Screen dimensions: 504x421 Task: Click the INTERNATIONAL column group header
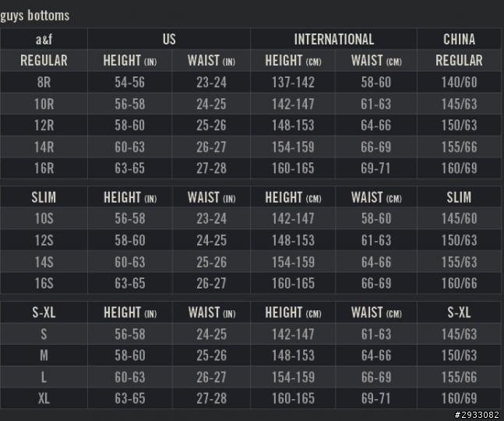click(x=333, y=39)
